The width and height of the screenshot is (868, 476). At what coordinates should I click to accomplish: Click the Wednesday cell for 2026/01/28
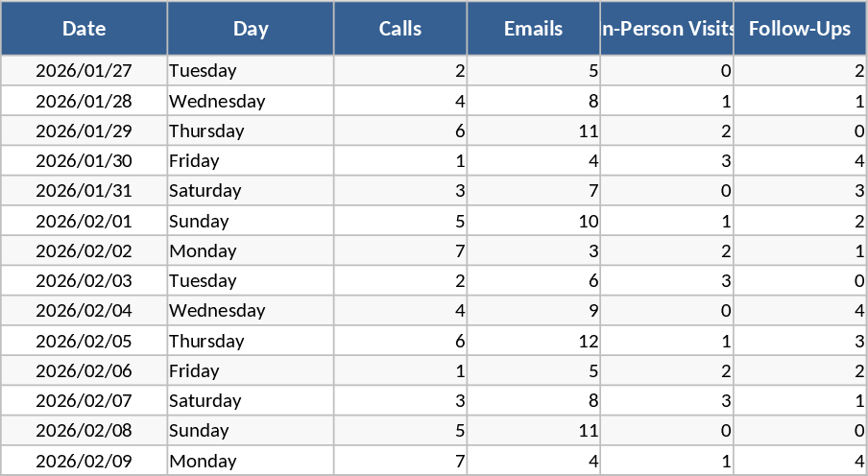[251, 101]
